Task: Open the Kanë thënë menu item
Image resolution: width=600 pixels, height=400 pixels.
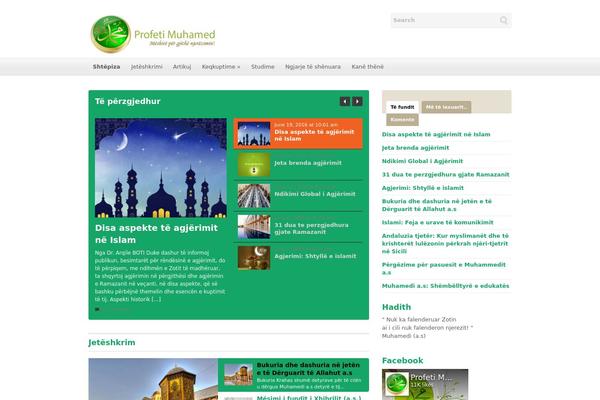Action: (x=367, y=67)
